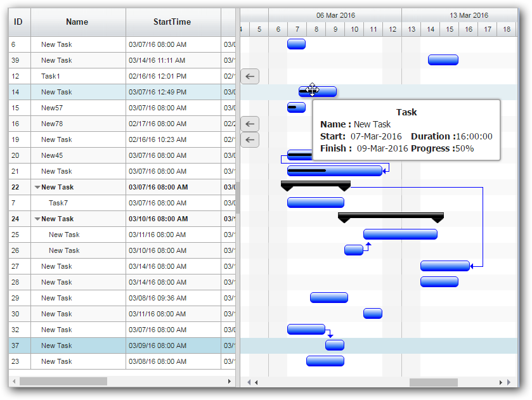Click the grid horizontal scrollbar thumb
Viewport: 532px width, 400px height.
[x=63, y=382]
